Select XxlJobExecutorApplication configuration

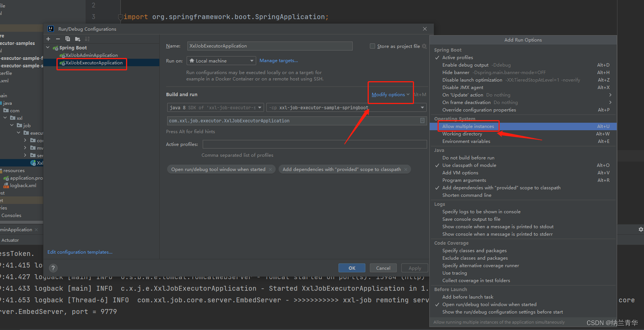coord(94,63)
